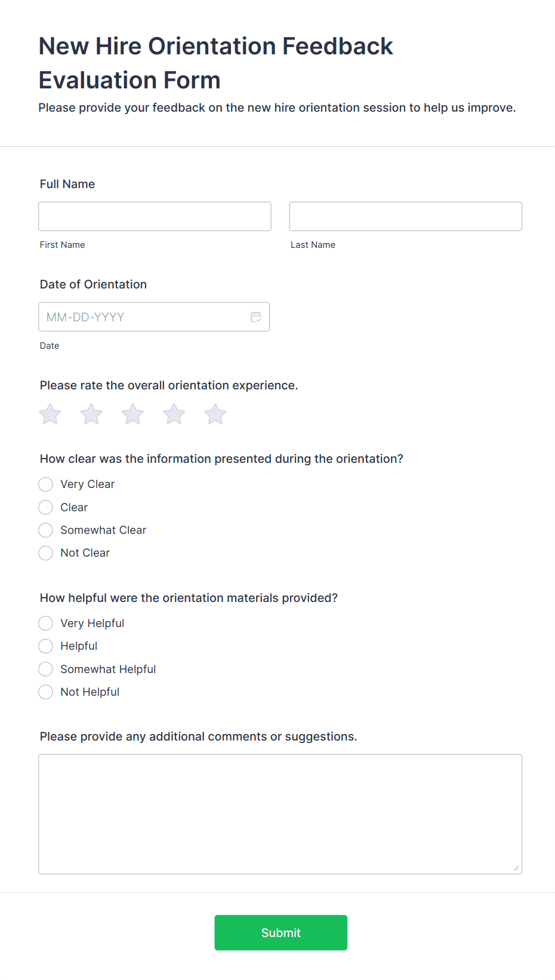Select the Not Clear option
Screen dimensions: 555x980
click(46, 553)
